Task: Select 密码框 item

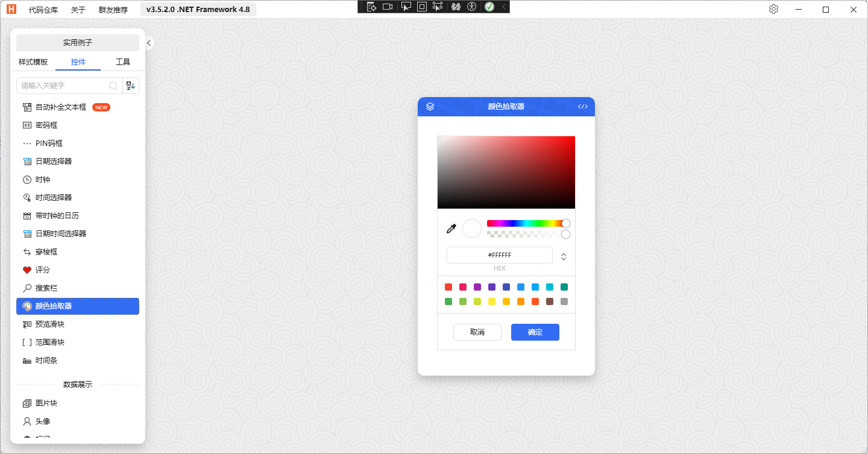Action: pyautogui.click(x=78, y=125)
